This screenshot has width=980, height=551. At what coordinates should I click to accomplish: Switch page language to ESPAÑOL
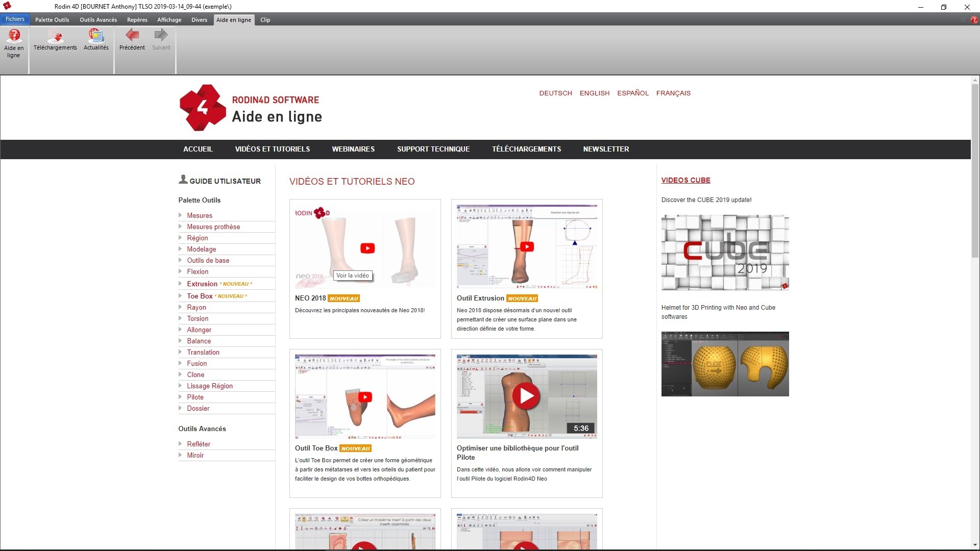[633, 93]
